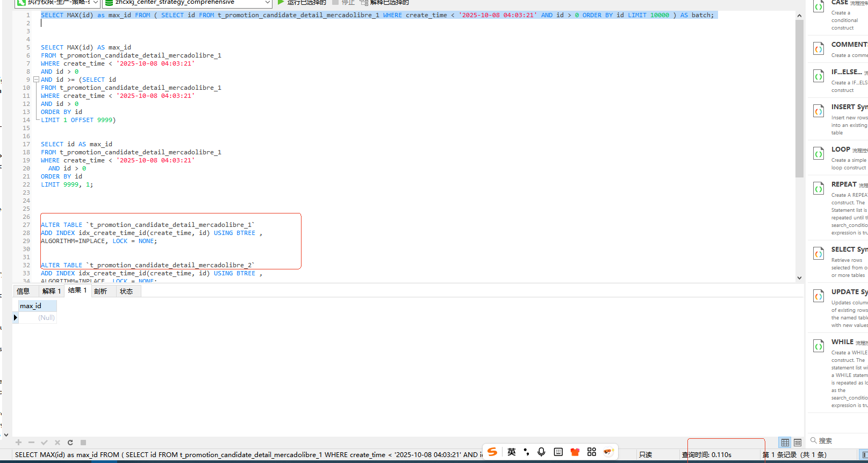
Task: Insert the WHILE snippet
Action: click(839, 373)
